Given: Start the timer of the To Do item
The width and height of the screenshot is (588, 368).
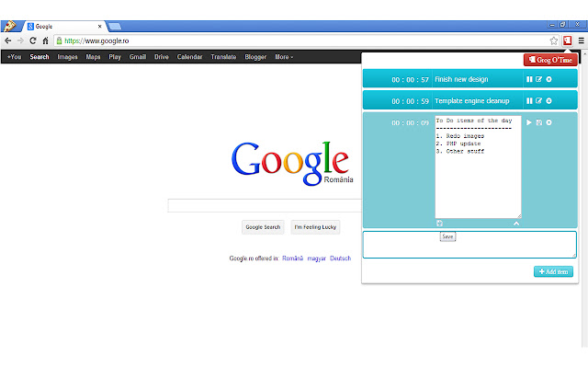Looking at the screenshot, I should click(529, 122).
